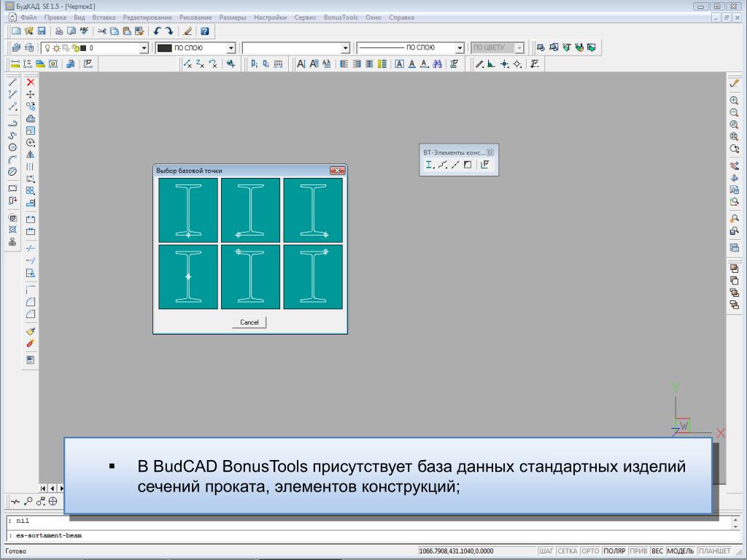The width and height of the screenshot is (747, 560).
Task: Select the Move tool with four arrows
Action: click(x=31, y=94)
